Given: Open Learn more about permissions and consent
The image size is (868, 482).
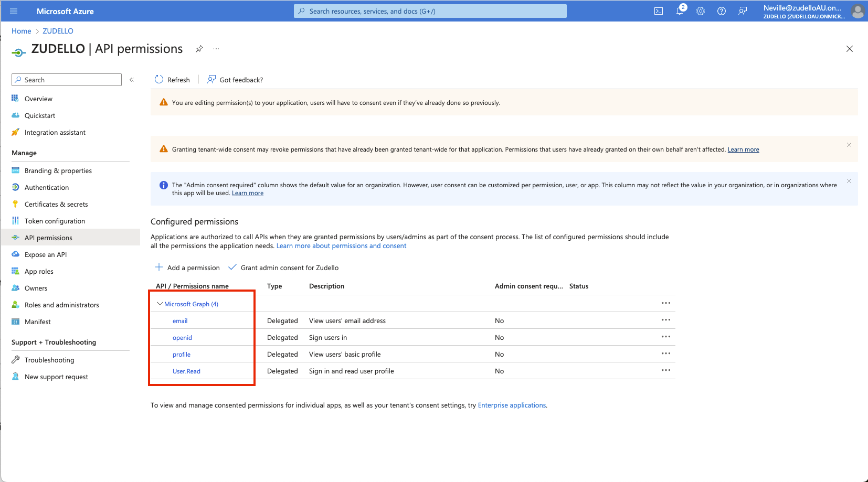Looking at the screenshot, I should [x=341, y=246].
